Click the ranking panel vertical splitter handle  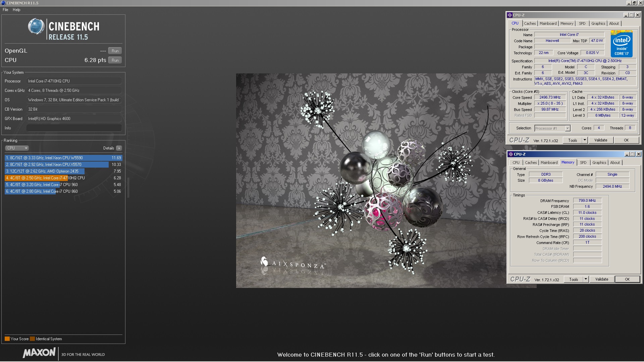pyautogui.click(x=128, y=188)
